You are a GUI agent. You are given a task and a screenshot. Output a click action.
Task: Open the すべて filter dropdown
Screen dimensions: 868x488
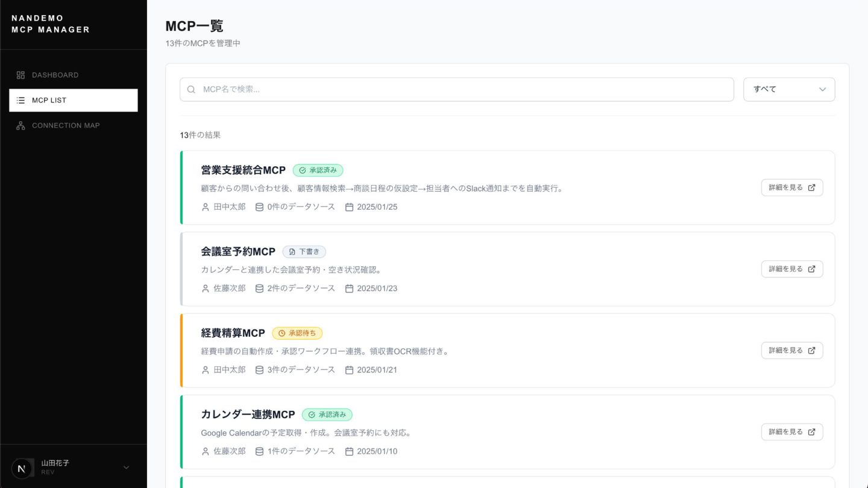point(789,89)
